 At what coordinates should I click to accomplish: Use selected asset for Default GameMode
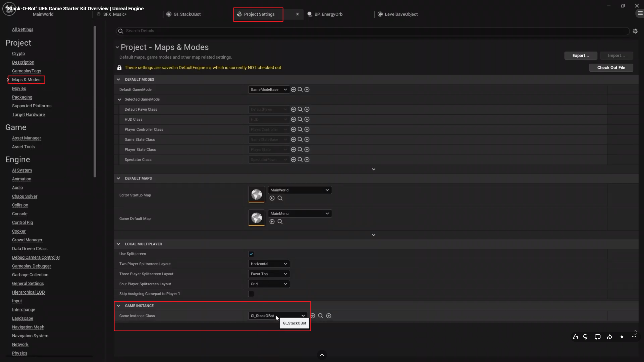[x=293, y=89]
